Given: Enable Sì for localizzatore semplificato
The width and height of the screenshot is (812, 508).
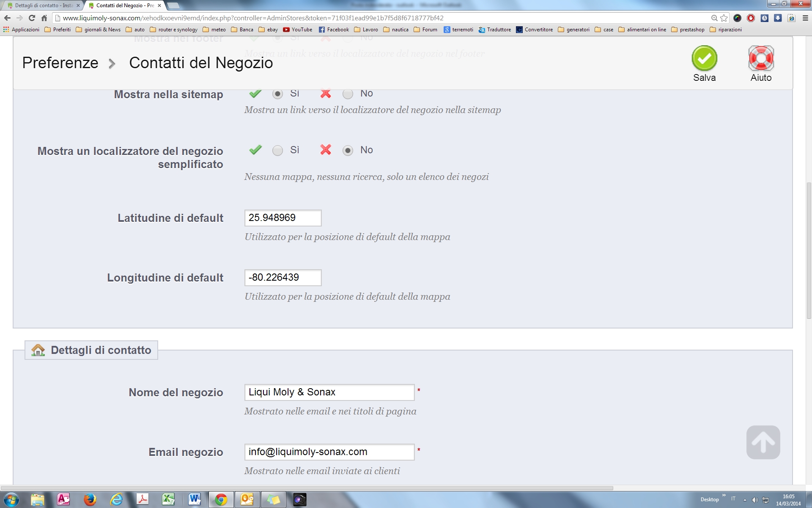Looking at the screenshot, I should [277, 151].
